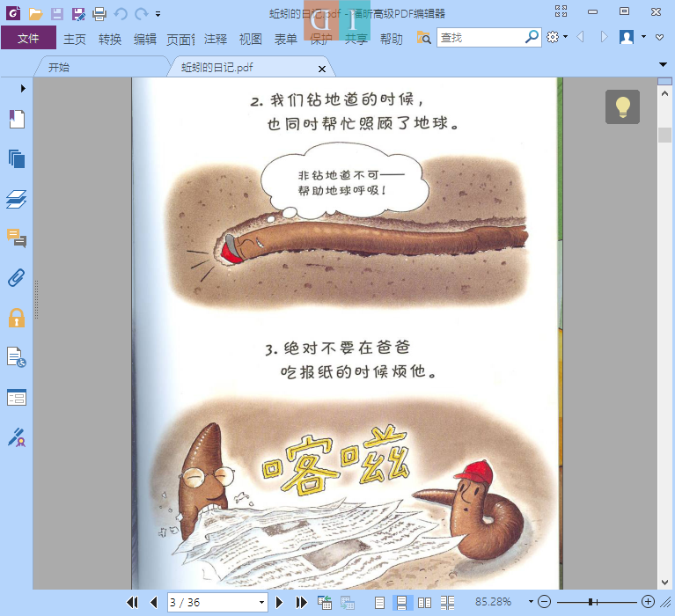The image size is (675, 616).
Task: Click the page number box 3 / 36
Action: [213, 602]
